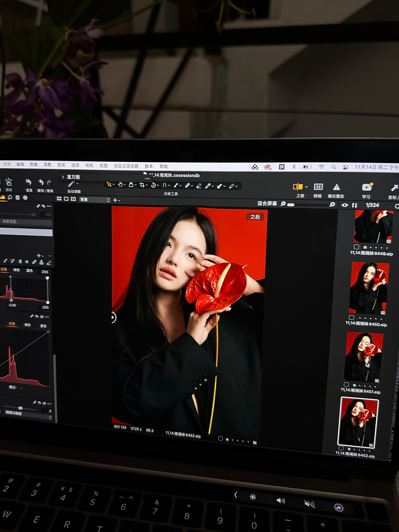Viewport: 399px width, 532px height.
Task: Select the Rotate/Straighten tool
Action: point(153,185)
